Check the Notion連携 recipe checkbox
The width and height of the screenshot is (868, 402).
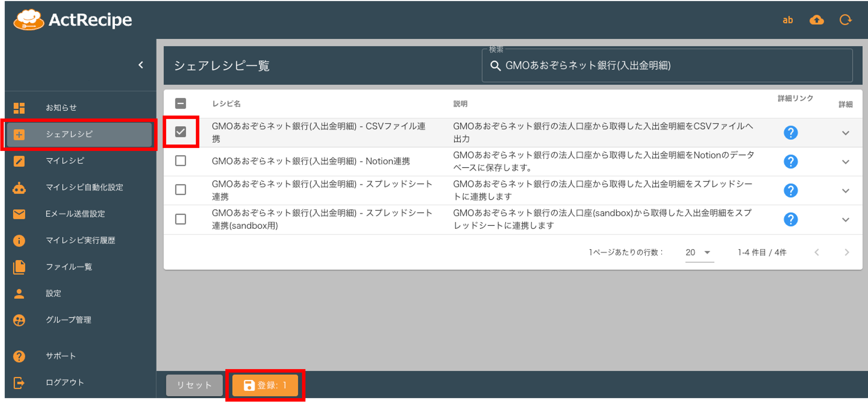click(181, 161)
